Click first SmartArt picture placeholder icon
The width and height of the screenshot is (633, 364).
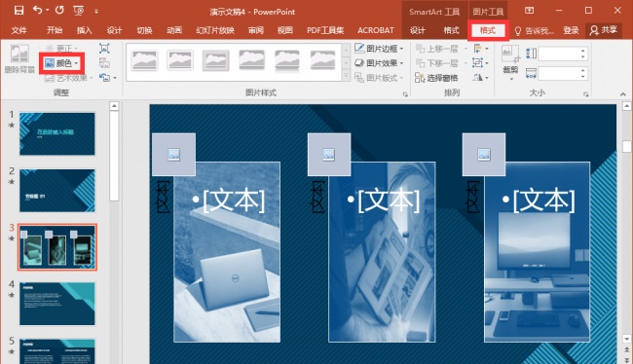tap(174, 155)
